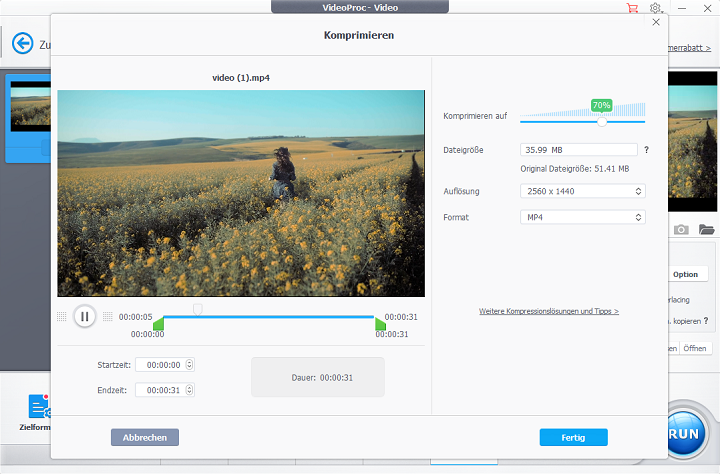Open the Format dropdown showing MP4

click(x=582, y=217)
